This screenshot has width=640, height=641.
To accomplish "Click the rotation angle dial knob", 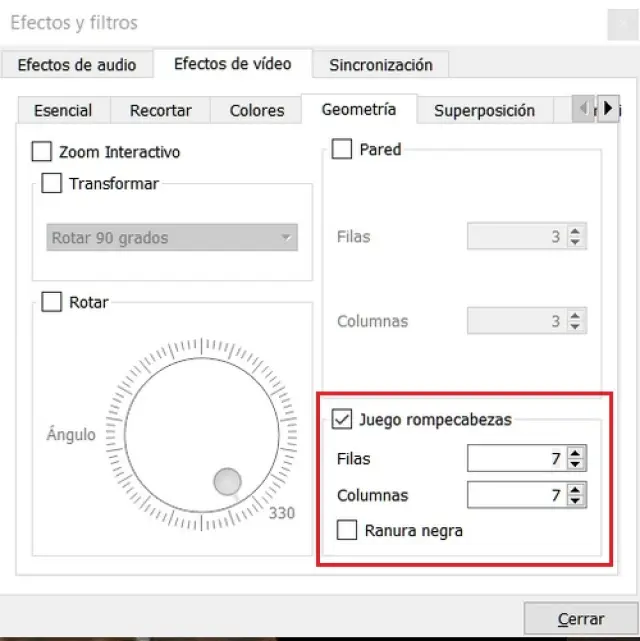I will [x=227, y=482].
